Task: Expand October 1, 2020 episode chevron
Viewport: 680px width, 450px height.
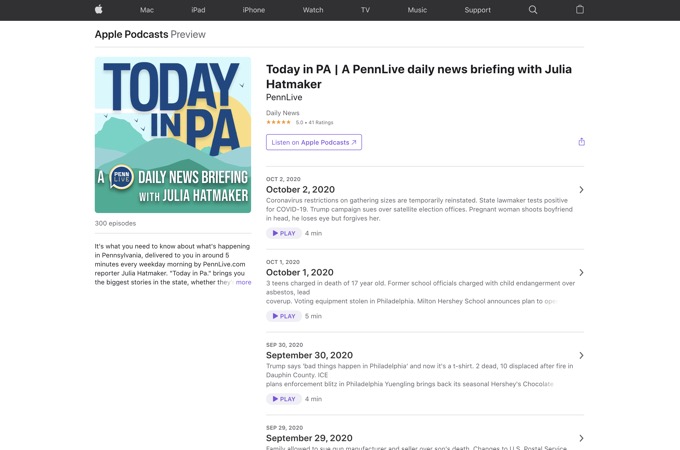Action: pos(581,272)
